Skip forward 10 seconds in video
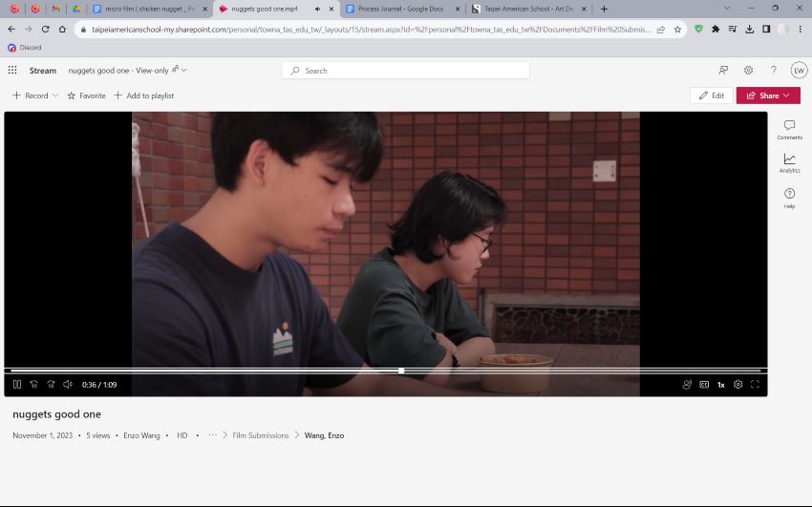Image resolution: width=812 pixels, height=507 pixels. pyautogui.click(x=51, y=385)
